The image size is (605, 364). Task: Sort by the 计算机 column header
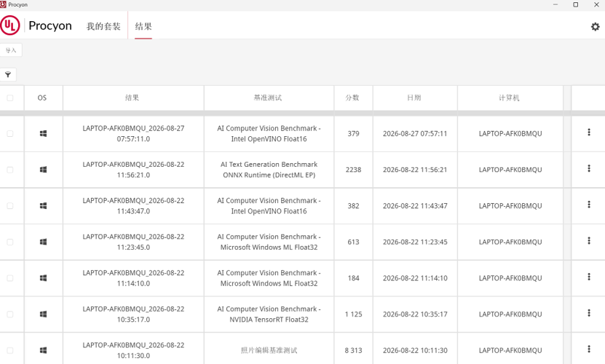coord(510,98)
